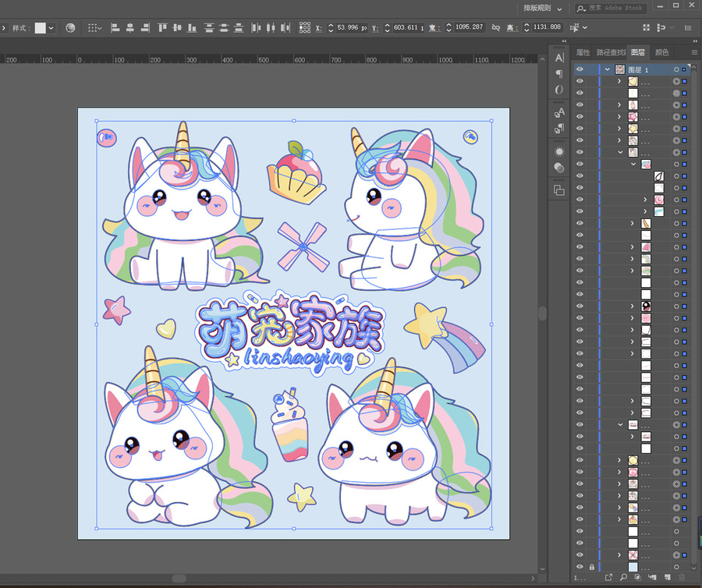Click the X coordinate field 53.996
The image size is (702, 588).
(x=352, y=28)
